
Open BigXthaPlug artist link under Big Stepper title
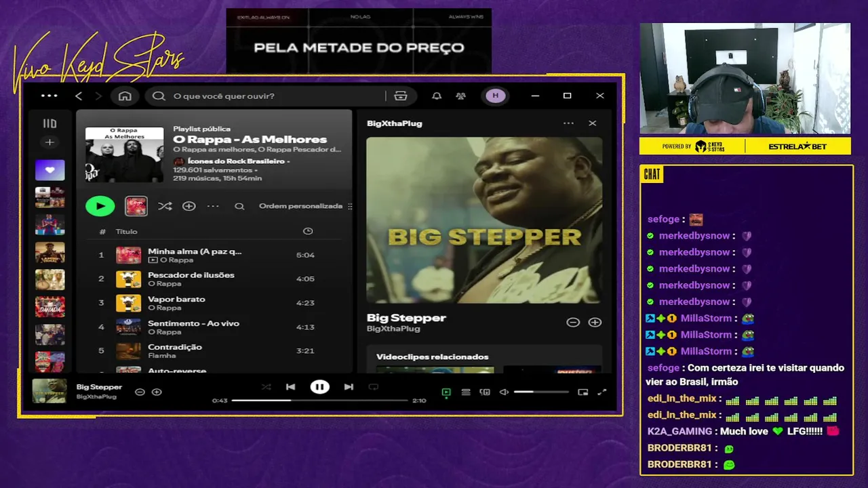click(393, 329)
